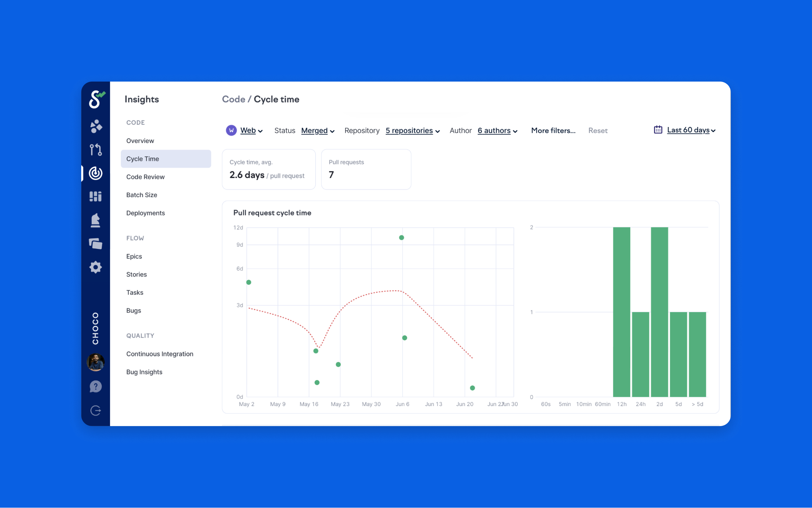The image size is (812, 508).
Task: Click the highest green dot near Jun 6
Action: [402, 238]
